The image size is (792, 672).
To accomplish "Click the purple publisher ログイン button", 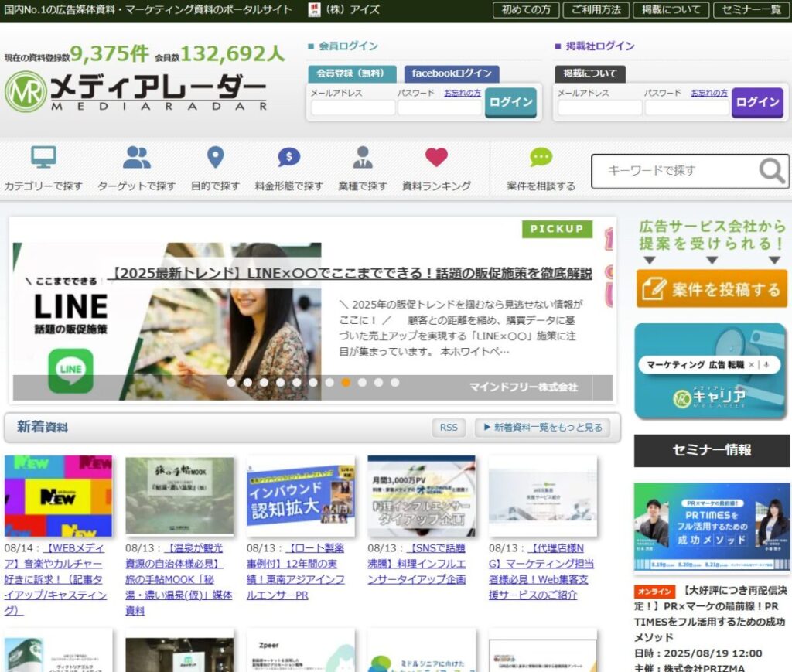I will point(757,103).
